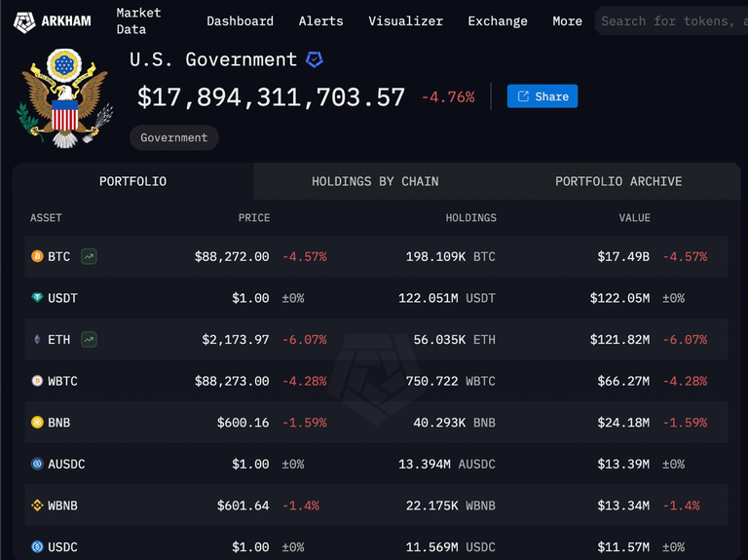Expand the More menu
The width and height of the screenshot is (748, 560).
coord(567,21)
